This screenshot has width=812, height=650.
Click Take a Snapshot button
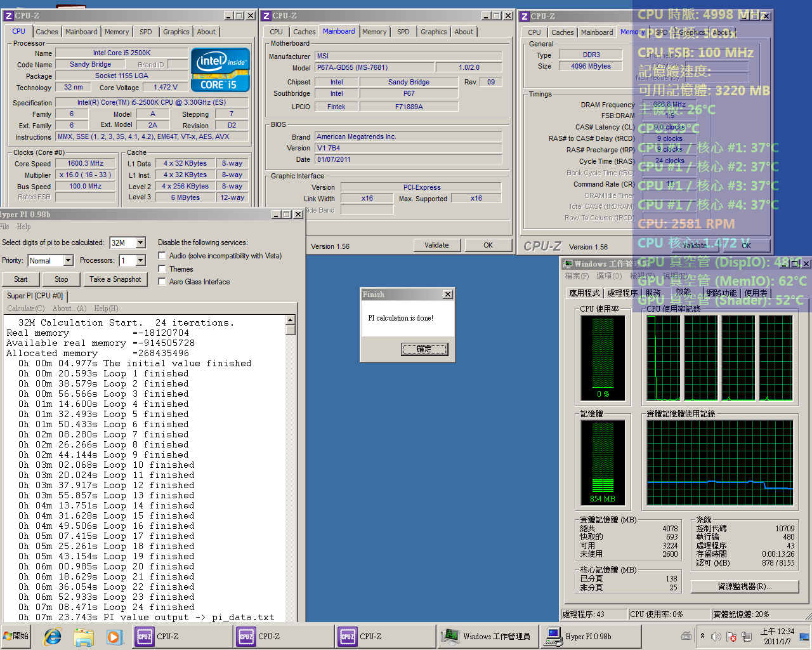pyautogui.click(x=115, y=279)
